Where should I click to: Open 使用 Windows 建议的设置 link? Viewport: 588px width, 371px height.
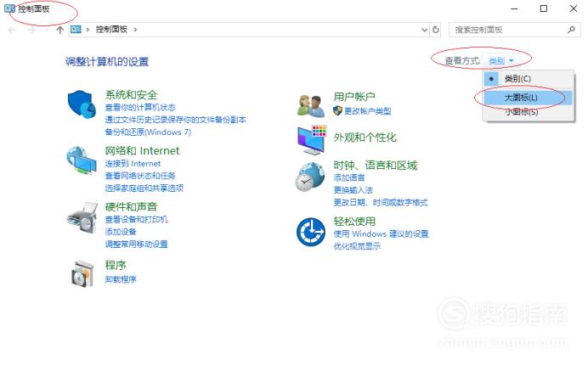pyautogui.click(x=381, y=233)
